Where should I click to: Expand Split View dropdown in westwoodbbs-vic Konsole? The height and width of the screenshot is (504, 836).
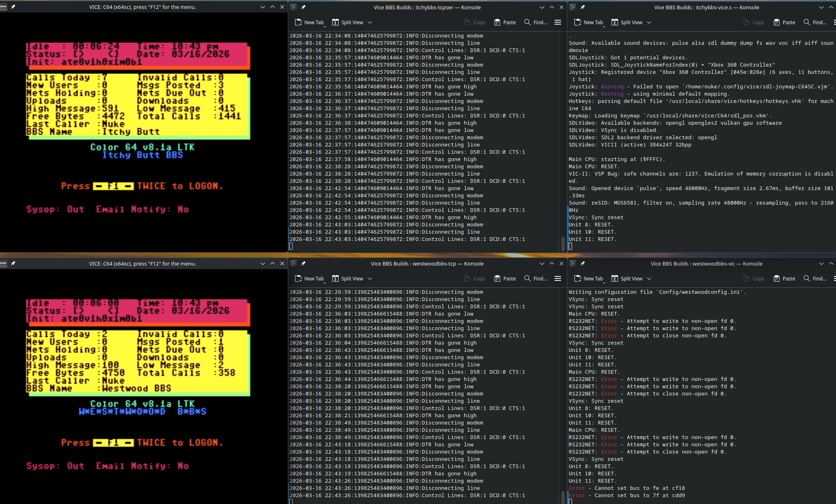(649, 278)
